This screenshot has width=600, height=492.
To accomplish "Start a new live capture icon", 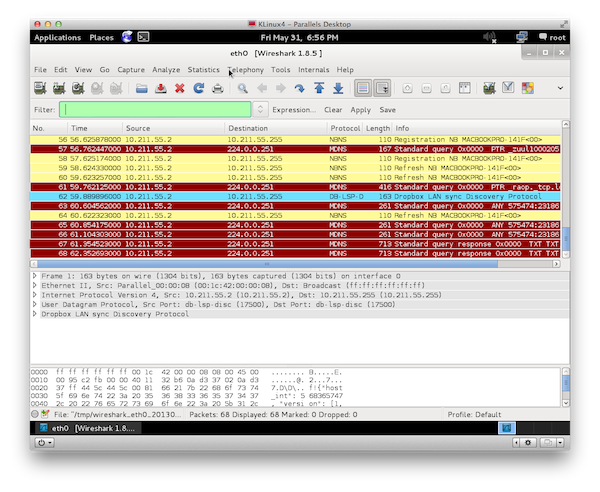I will 78,88.
